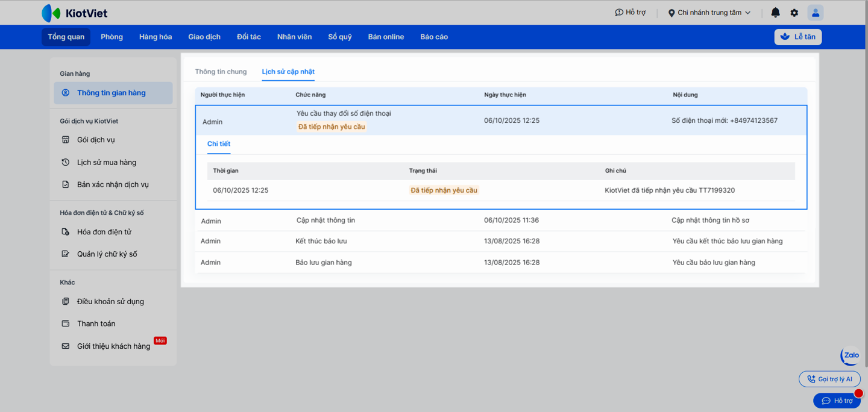The width and height of the screenshot is (868, 412).
Task: Click the Gói dịch vụ store icon
Action: coord(66,140)
